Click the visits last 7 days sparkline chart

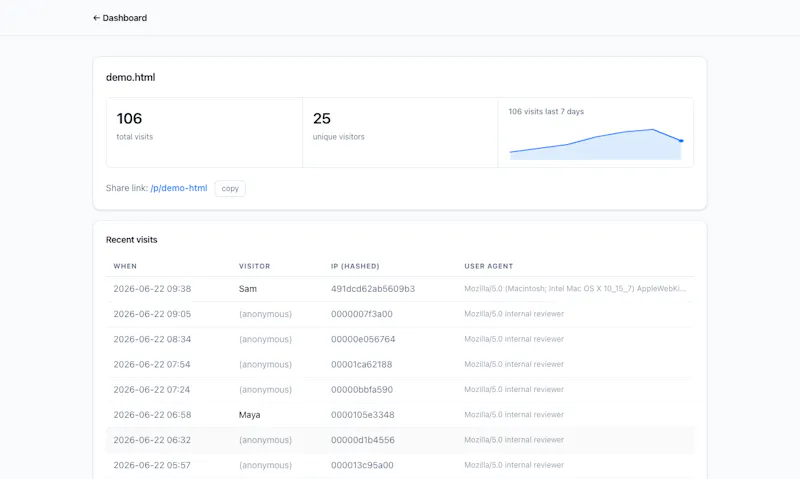click(x=596, y=144)
